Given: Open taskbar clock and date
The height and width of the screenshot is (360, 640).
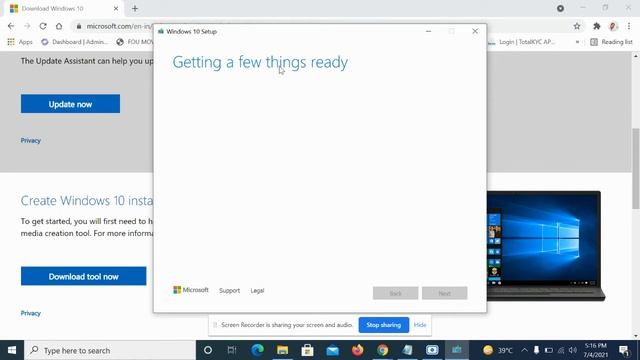Looking at the screenshot, I should pyautogui.click(x=596, y=350).
